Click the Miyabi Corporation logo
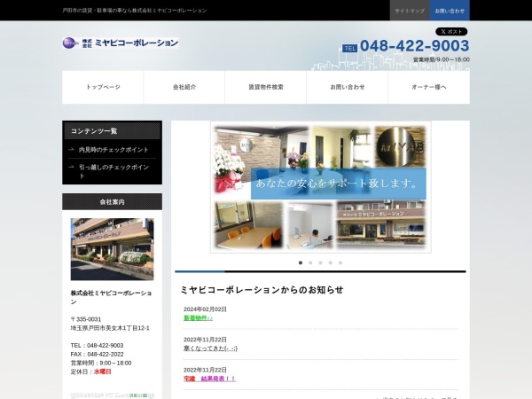532x399 pixels. [121, 43]
